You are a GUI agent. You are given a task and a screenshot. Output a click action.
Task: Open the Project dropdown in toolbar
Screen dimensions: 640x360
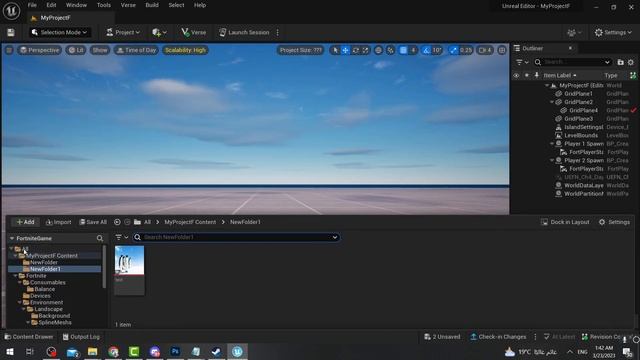(123, 32)
